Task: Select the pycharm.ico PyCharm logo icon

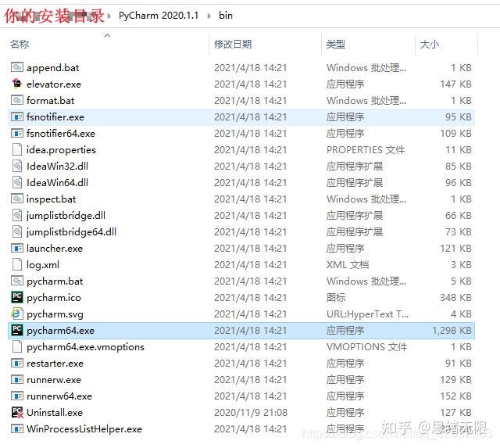Action: (17, 297)
